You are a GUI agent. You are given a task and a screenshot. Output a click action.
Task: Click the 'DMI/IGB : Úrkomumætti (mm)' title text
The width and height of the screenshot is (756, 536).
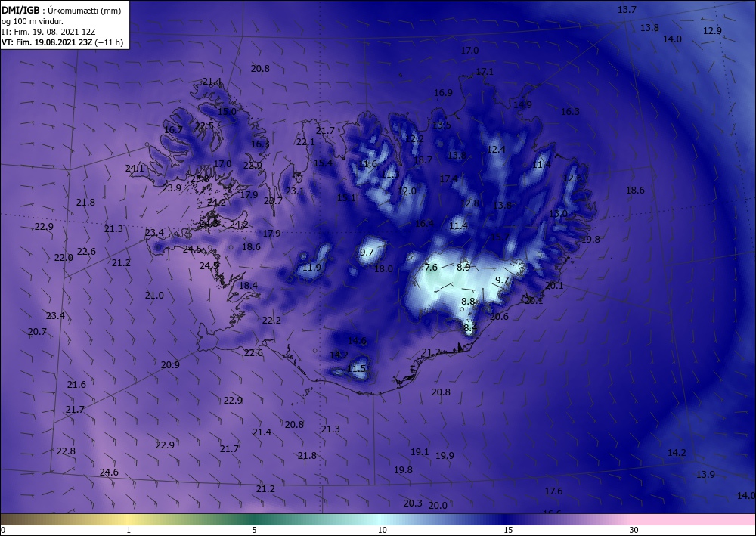[x=61, y=11]
